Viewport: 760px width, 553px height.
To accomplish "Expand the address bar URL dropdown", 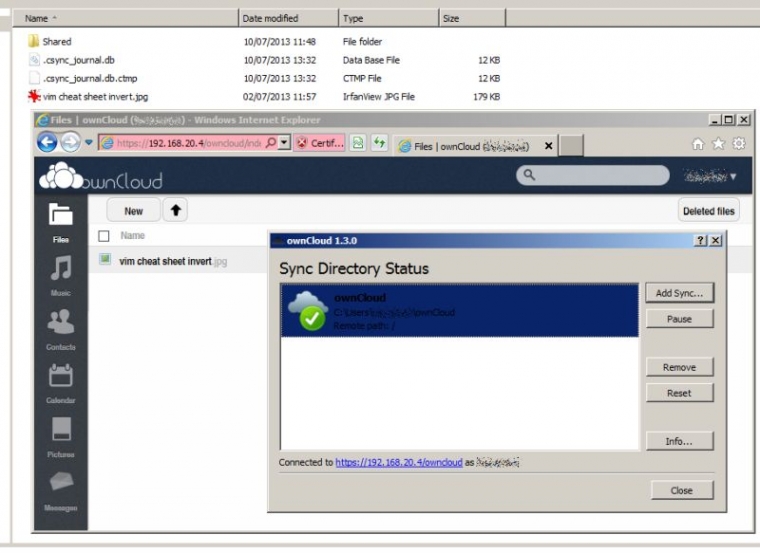I will 285,142.
